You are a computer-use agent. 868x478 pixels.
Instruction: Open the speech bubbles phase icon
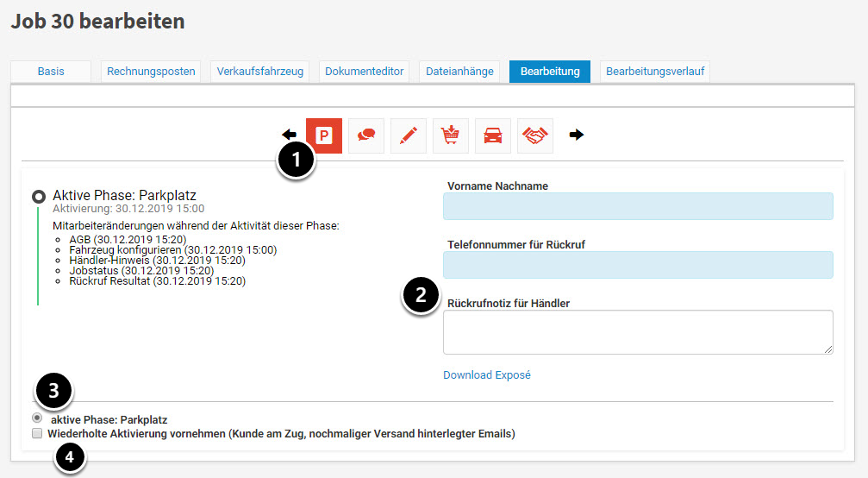coord(366,135)
